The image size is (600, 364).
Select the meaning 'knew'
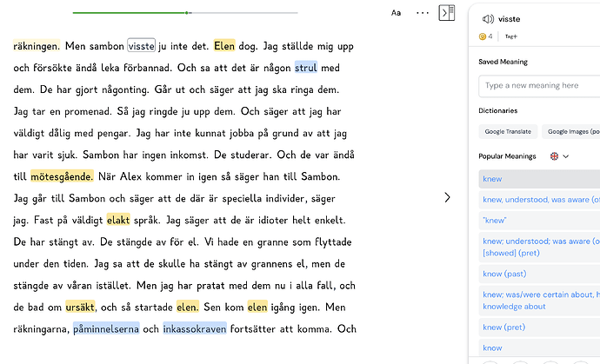pos(539,179)
